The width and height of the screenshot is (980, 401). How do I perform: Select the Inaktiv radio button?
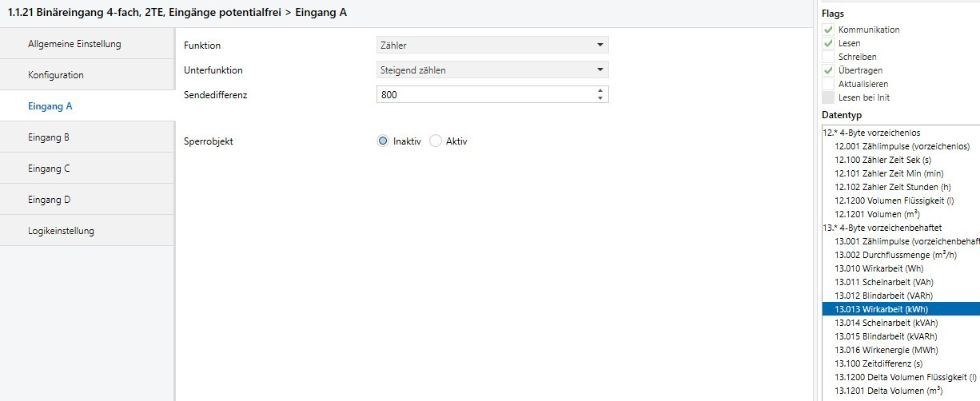tap(383, 141)
